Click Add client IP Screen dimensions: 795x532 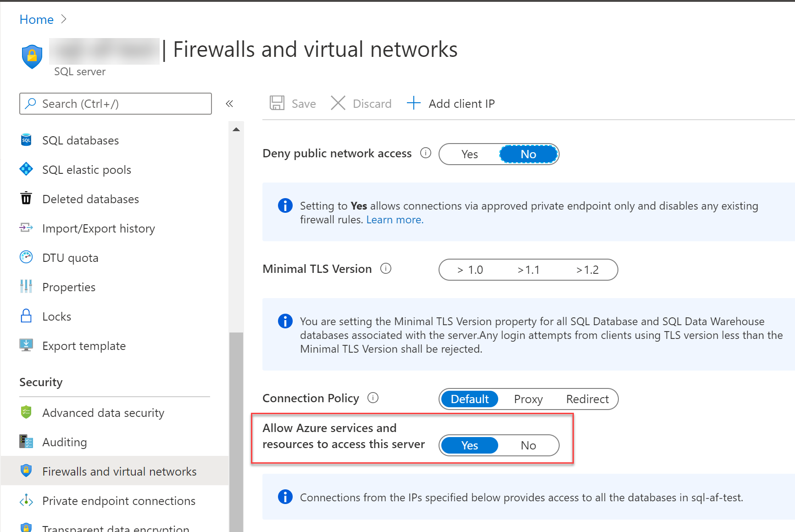coord(451,103)
